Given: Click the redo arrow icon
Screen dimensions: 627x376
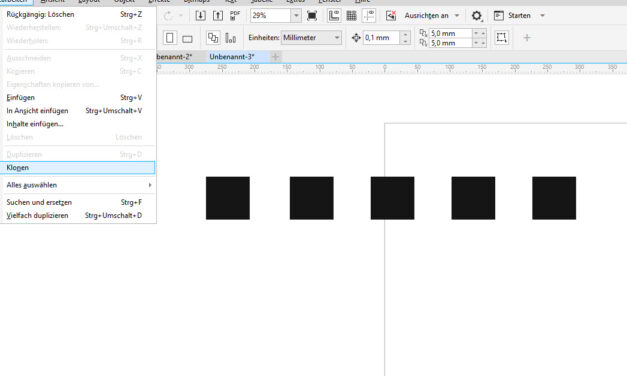Looking at the screenshot, I should point(168,16).
